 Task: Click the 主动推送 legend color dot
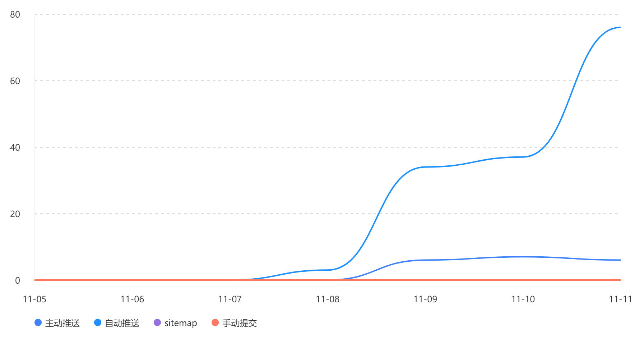(38, 323)
